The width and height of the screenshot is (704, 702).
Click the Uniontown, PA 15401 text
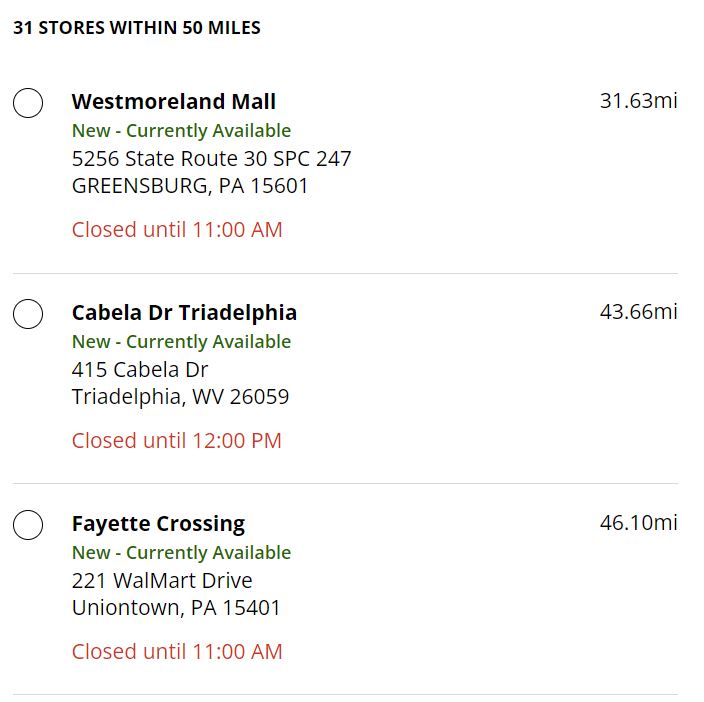pyautogui.click(x=176, y=608)
